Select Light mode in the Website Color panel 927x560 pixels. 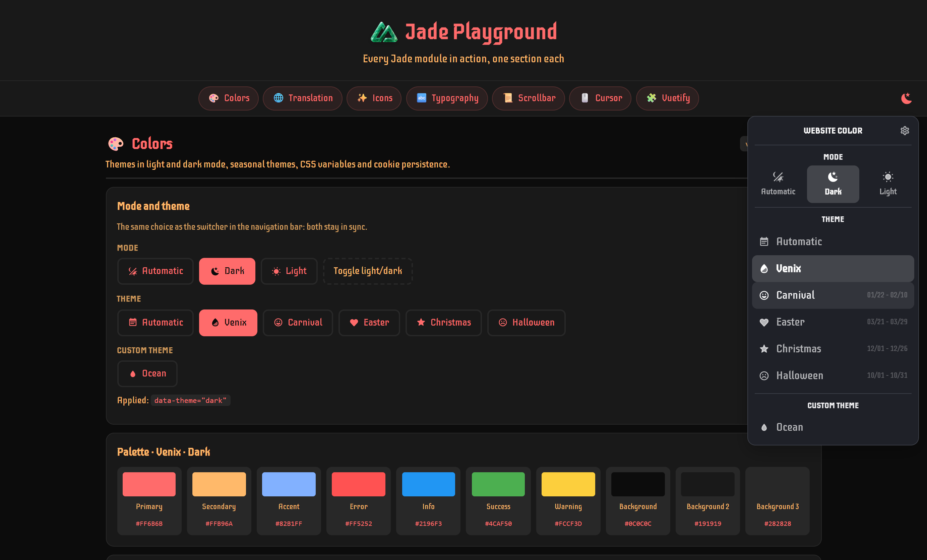(x=888, y=184)
